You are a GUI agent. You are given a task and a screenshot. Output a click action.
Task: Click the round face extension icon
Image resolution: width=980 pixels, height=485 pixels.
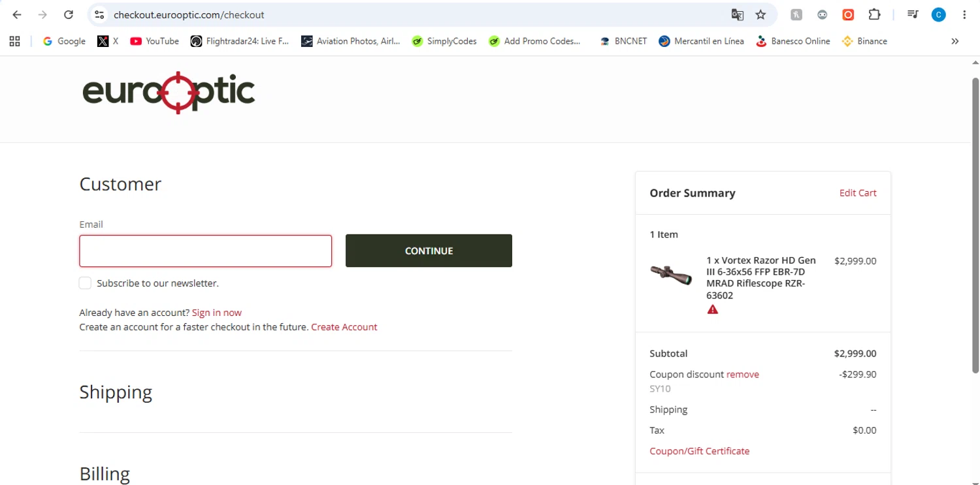822,14
